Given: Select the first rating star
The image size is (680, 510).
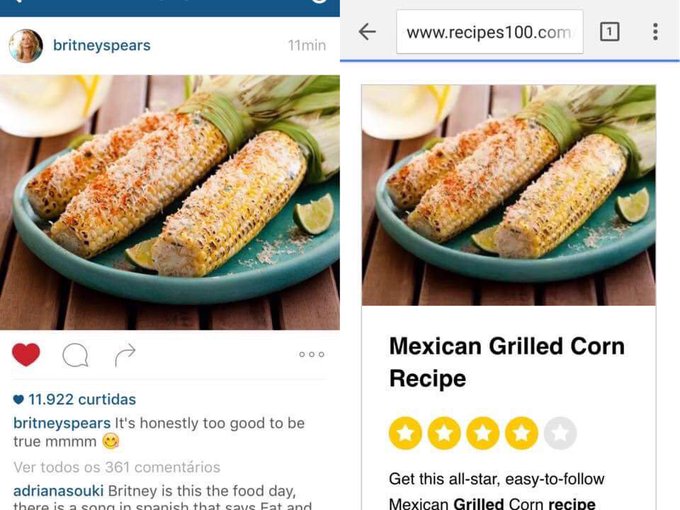Looking at the screenshot, I should pyautogui.click(x=405, y=433).
